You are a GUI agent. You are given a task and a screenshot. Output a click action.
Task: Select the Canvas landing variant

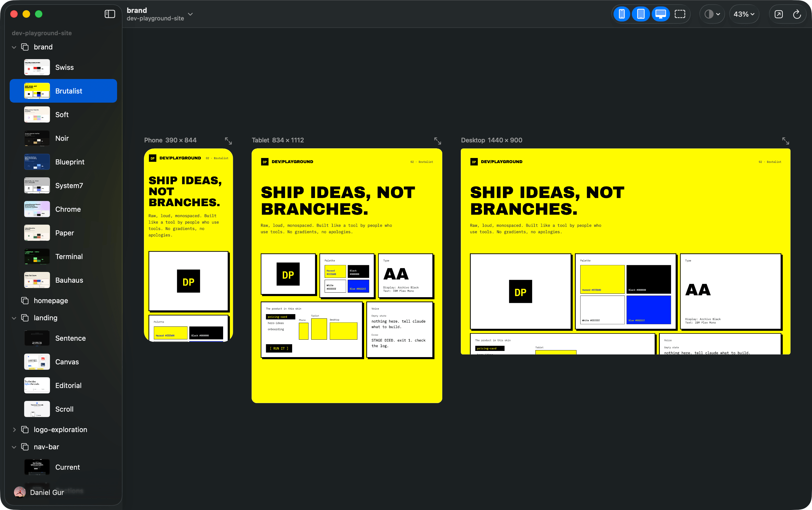63,362
